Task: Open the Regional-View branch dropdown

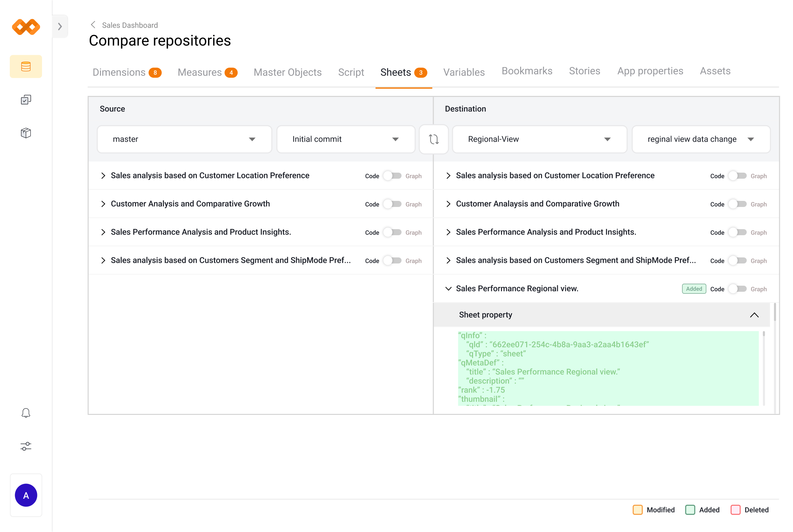Action: pyautogui.click(x=539, y=139)
